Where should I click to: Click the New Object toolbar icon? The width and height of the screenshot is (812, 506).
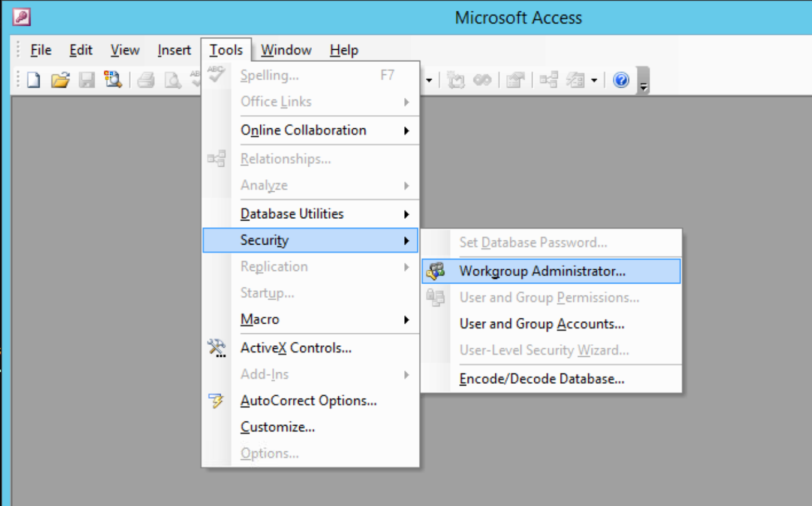576,80
